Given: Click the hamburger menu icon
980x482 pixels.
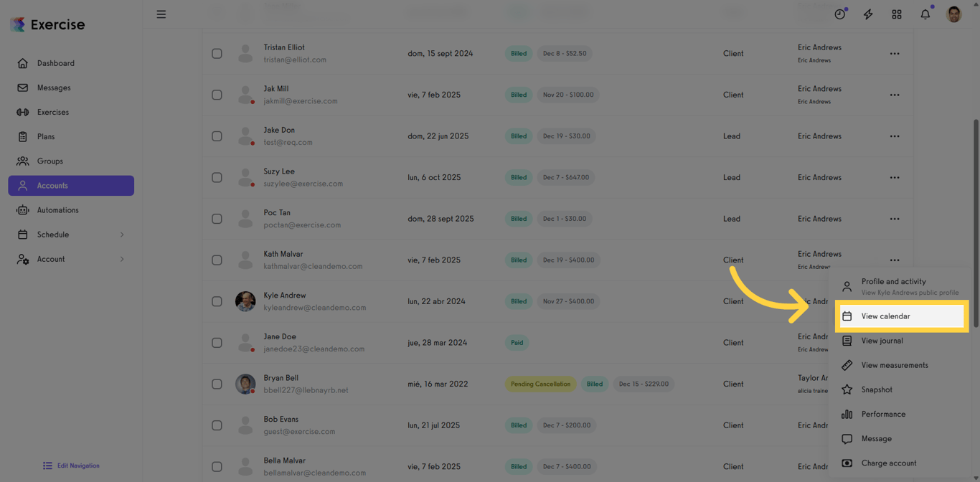Looking at the screenshot, I should tap(161, 14).
